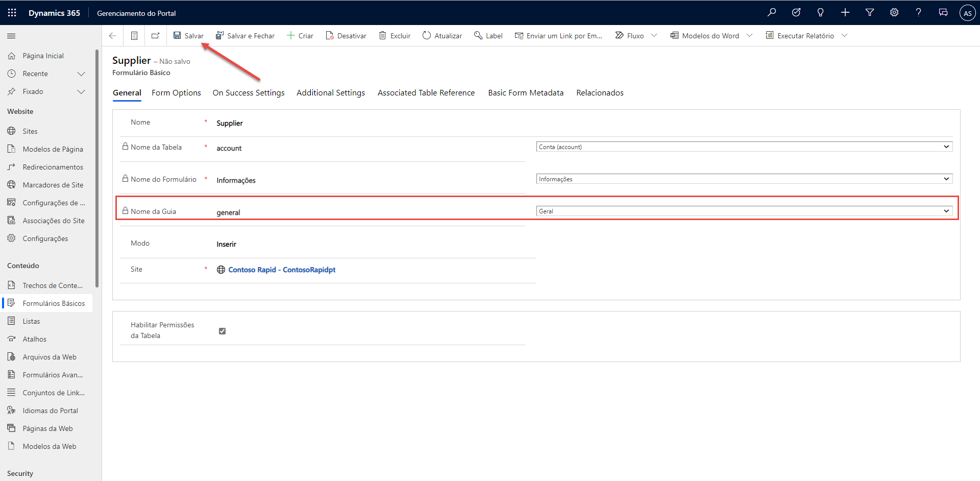
Task: Expand the Recente section chevron
Action: [81, 74]
